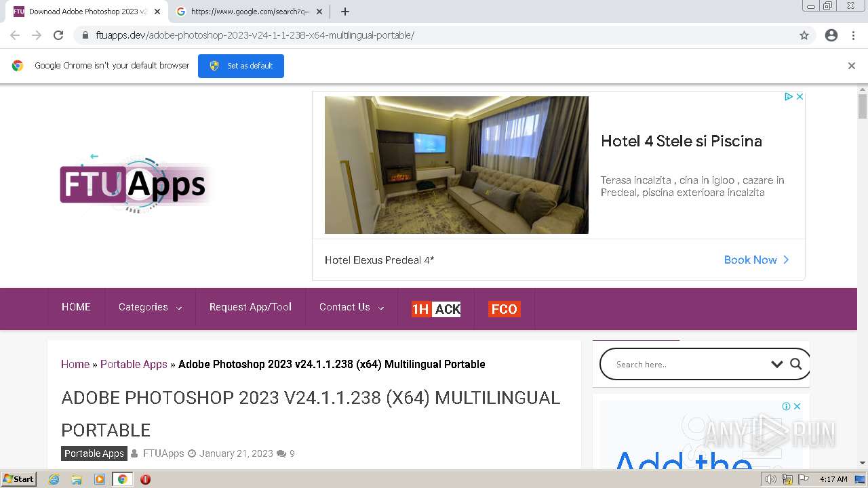The image size is (868, 488).
Task: Open the Request App/Tool menu item
Action: click(x=250, y=307)
